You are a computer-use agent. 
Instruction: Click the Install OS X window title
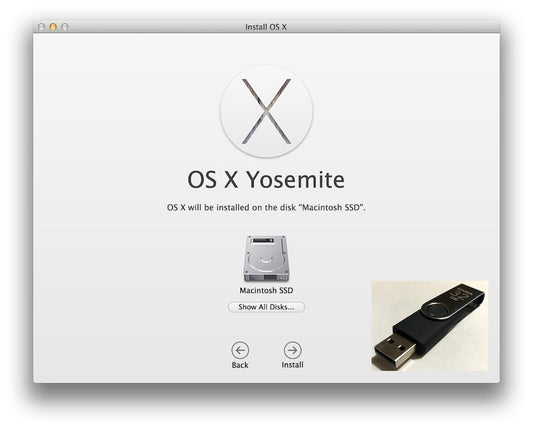click(266, 27)
